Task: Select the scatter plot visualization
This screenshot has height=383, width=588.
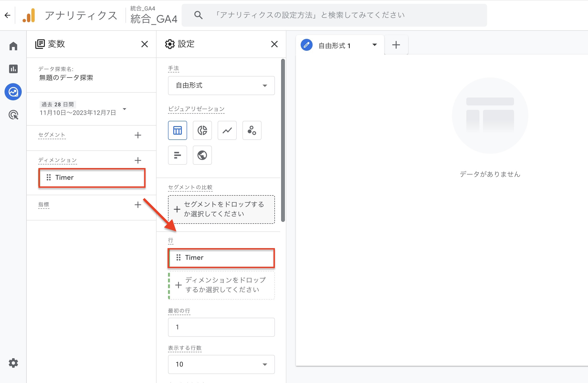Action: 252,130
